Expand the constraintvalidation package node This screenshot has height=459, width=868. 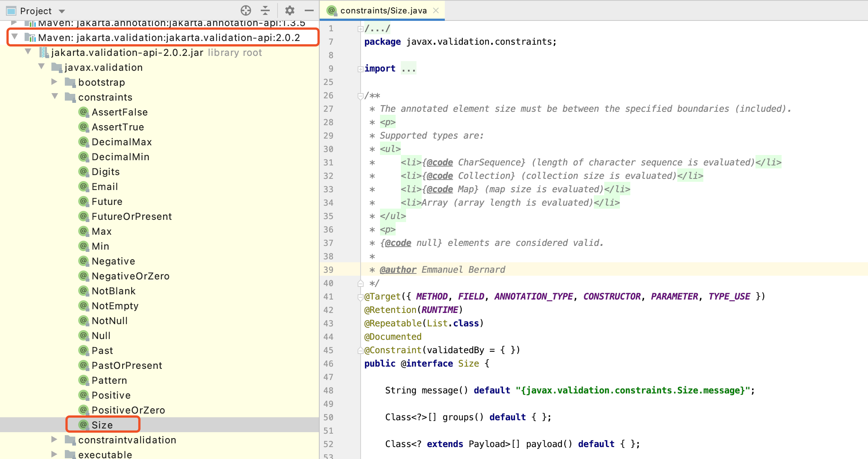[55, 440]
